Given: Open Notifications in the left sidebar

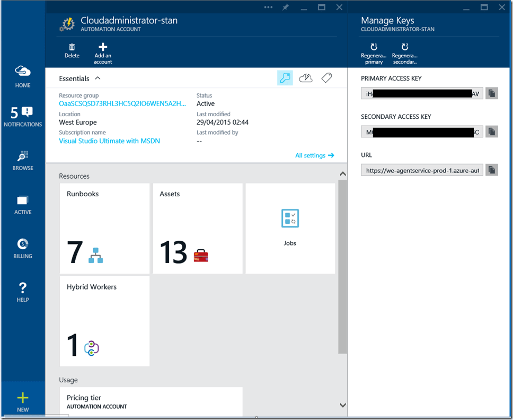Looking at the screenshot, I should coord(23,117).
